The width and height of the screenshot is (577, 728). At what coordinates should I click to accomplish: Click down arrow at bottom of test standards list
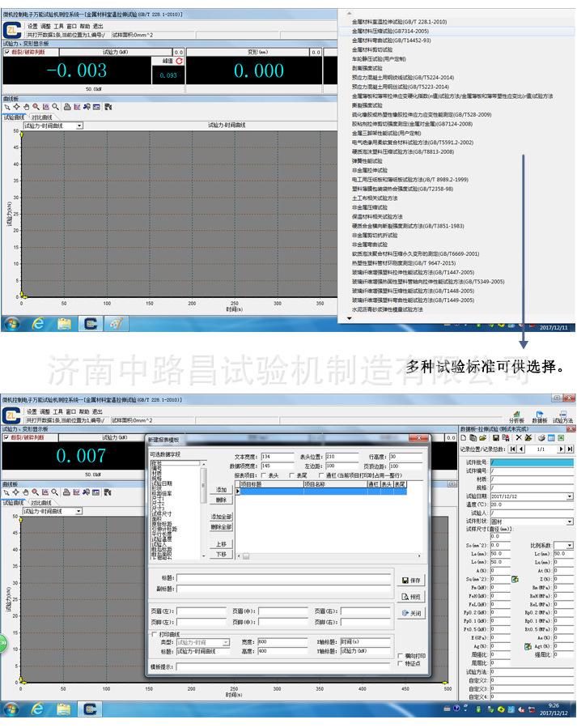pos(350,318)
